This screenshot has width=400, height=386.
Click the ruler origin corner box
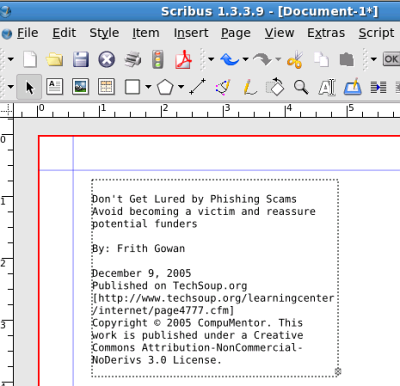(7, 111)
